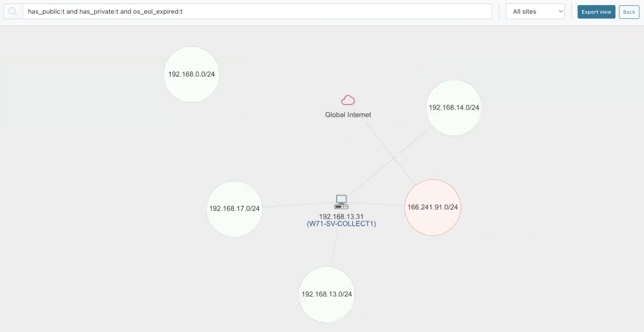Open the W71-SV-COLLECT1 hostname link
Viewport: 644px width, 332px height.
341,224
